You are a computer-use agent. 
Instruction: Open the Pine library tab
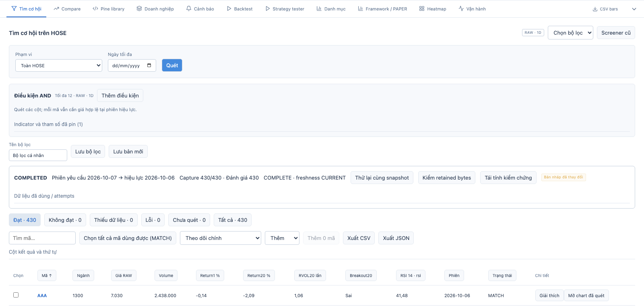coord(109,9)
